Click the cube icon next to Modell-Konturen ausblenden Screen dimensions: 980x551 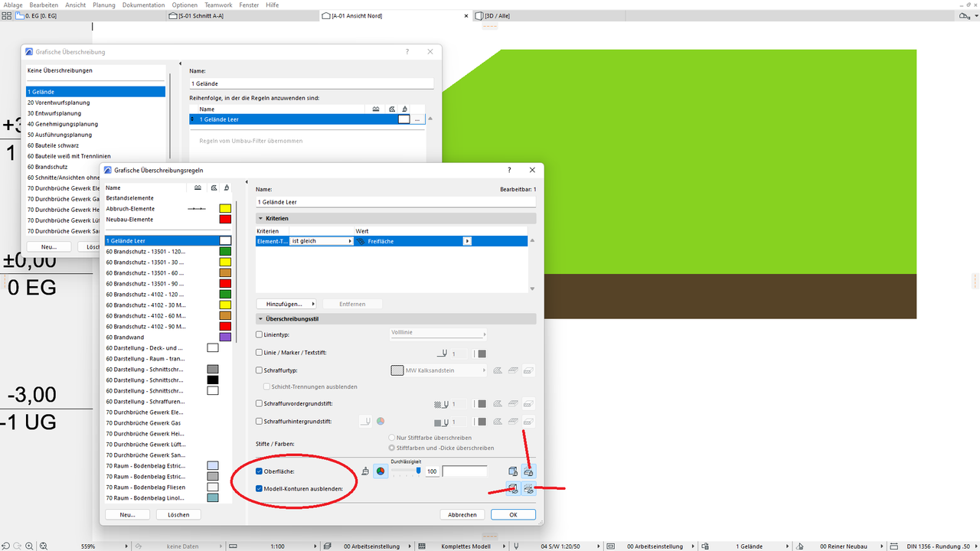(511, 488)
